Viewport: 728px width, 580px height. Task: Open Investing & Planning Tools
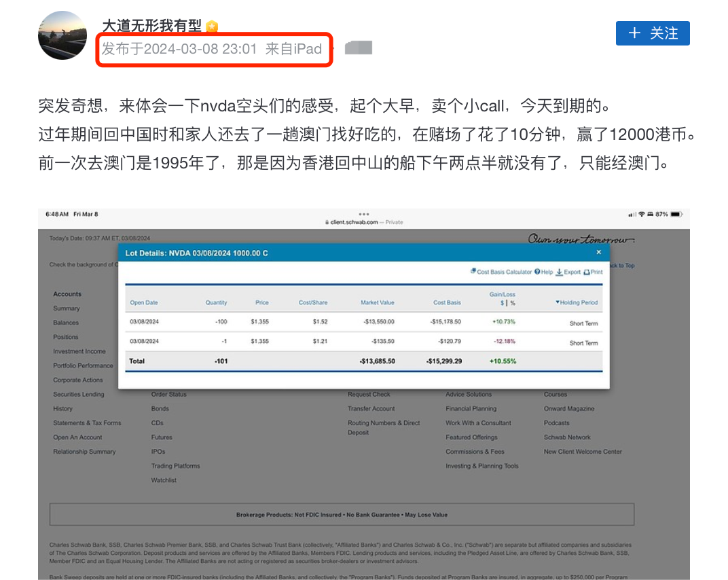click(x=482, y=466)
